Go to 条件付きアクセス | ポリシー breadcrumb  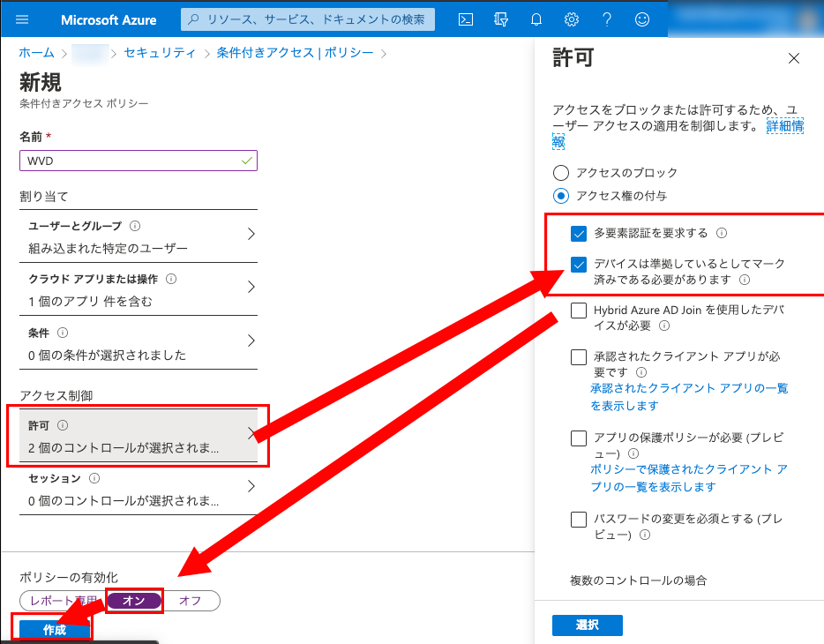tap(295, 53)
